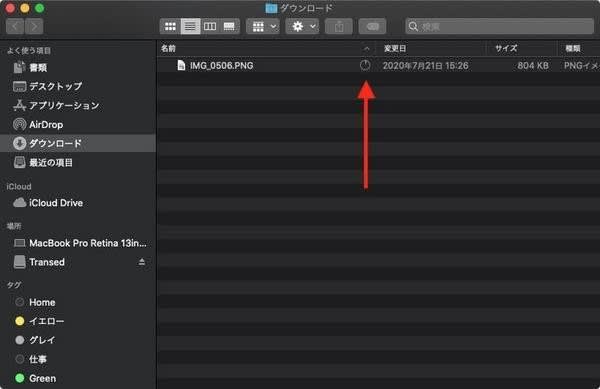Click the Applications icon in sidebar

click(x=20, y=105)
